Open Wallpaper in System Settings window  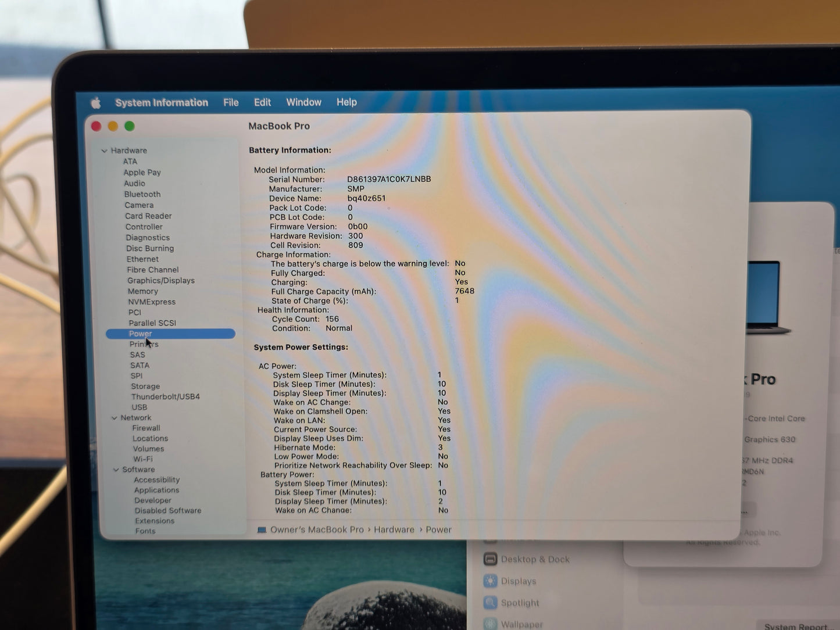click(x=514, y=624)
